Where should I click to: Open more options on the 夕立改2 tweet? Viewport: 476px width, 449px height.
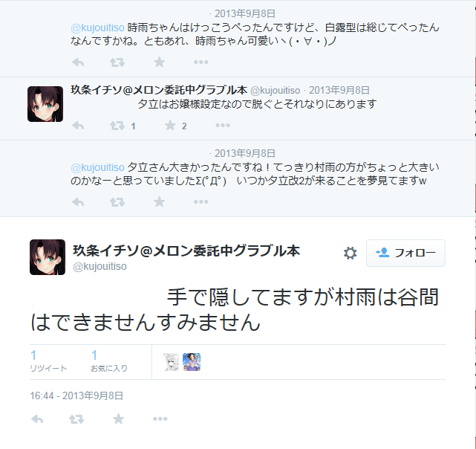201,201
